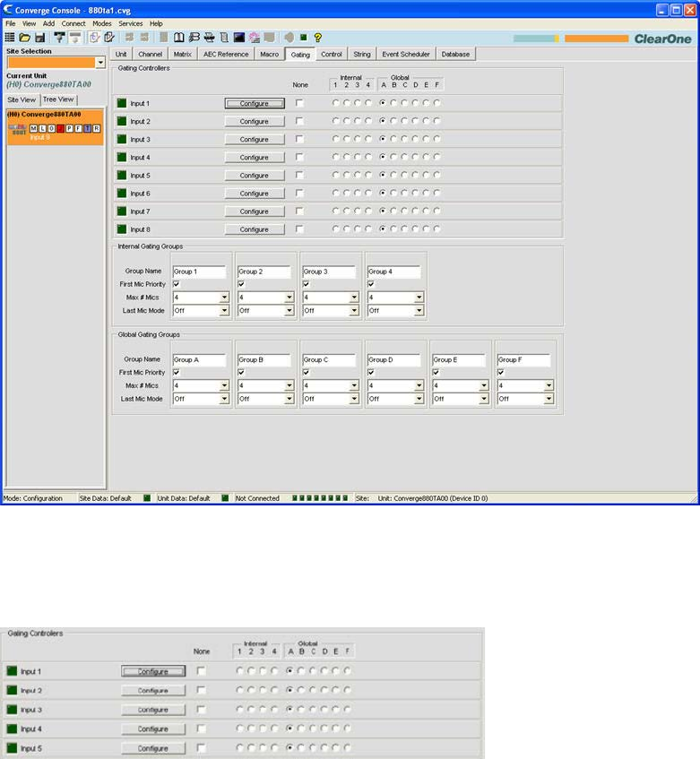
Task: Select Internal group 1 radio for Input 5
Action: 336,176
